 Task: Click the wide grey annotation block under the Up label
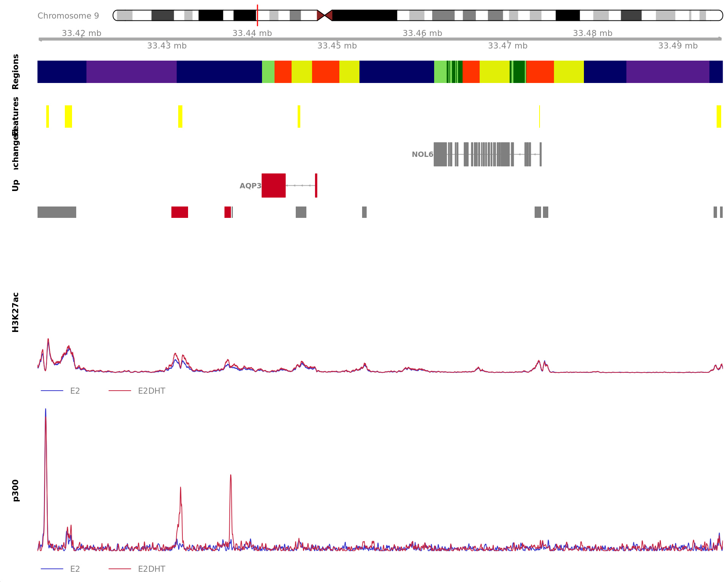pos(57,212)
